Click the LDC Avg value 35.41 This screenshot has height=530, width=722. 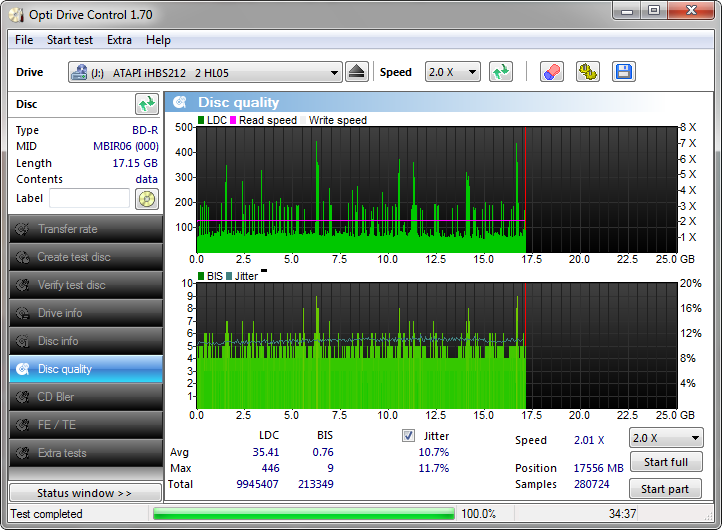(x=266, y=452)
